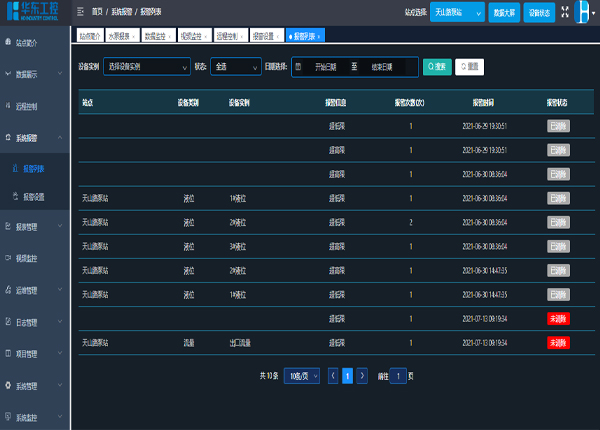This screenshot has width=600, height=430.
Task: Go to next page arrow
Action: [x=363, y=376]
